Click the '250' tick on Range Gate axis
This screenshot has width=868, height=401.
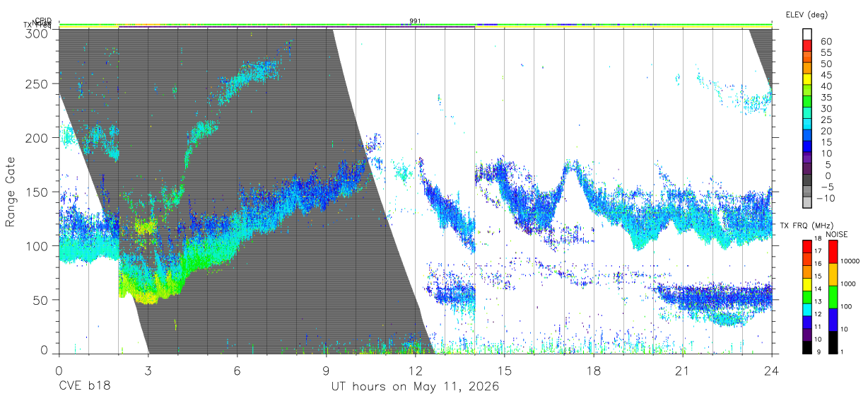point(37,83)
